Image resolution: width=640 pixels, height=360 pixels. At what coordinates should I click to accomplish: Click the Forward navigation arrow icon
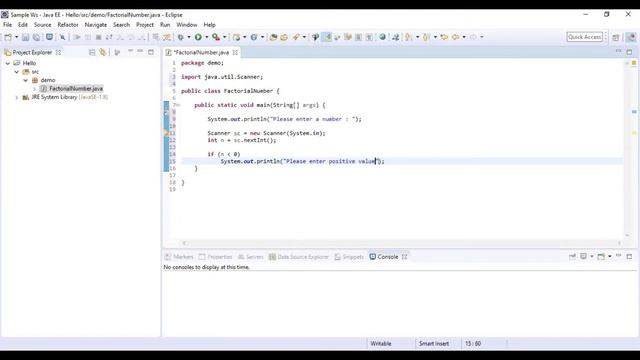coord(473,37)
